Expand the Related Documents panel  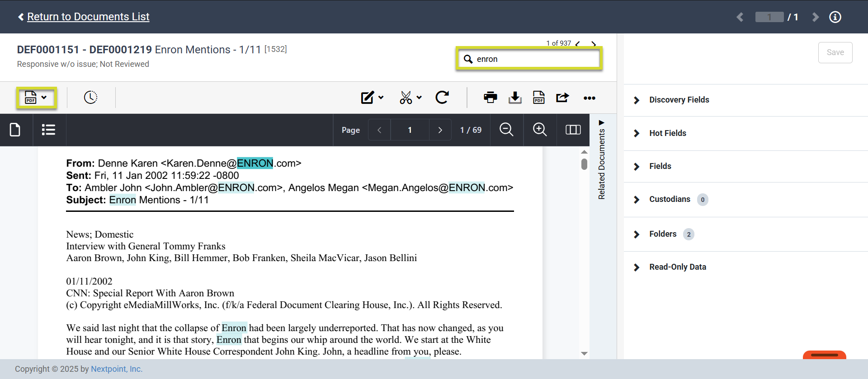point(601,160)
